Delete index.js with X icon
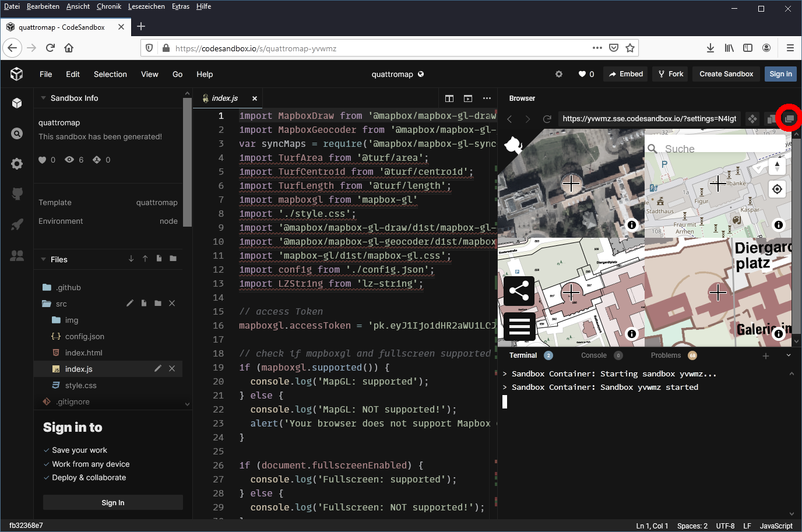The height and width of the screenshot is (532, 802). tap(172, 368)
